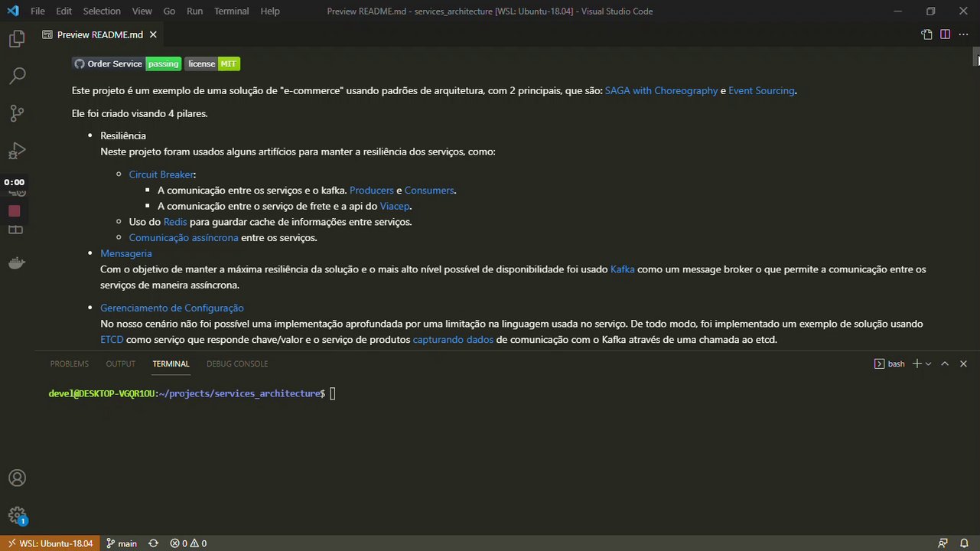Open the File menu
The width and height of the screenshot is (980, 551).
point(37,11)
